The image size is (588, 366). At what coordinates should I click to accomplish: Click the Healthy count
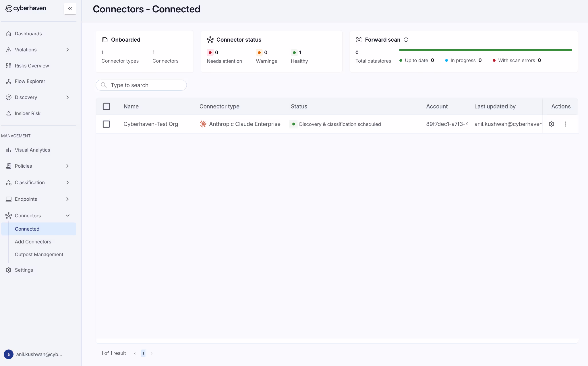coord(300,53)
